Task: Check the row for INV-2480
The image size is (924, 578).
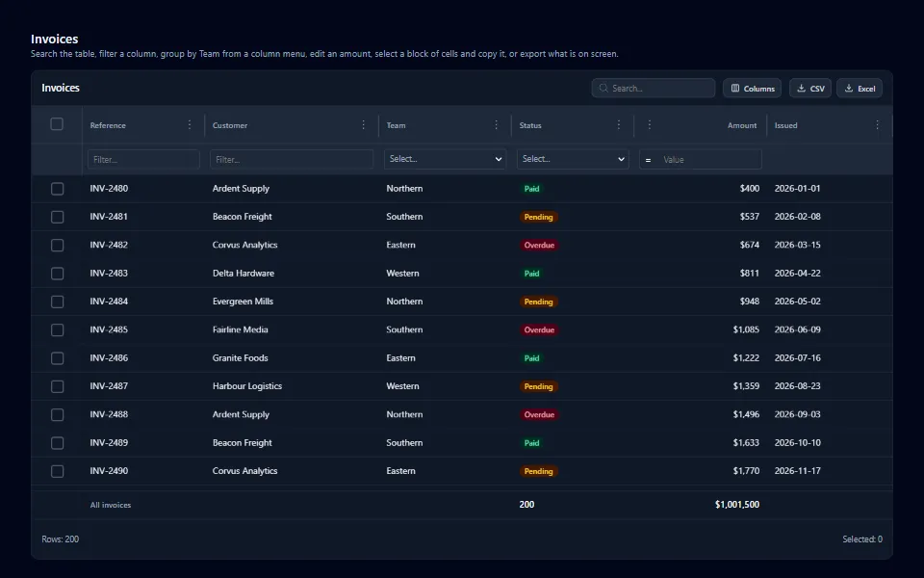Action: point(57,189)
